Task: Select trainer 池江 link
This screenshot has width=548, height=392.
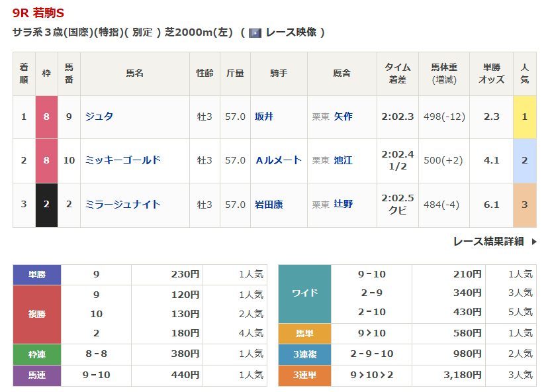Action: point(343,160)
